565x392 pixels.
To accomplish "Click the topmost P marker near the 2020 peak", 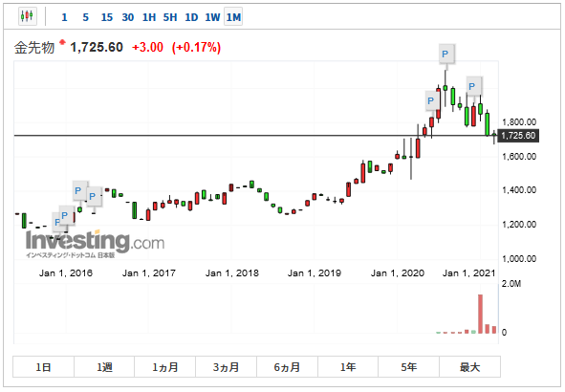I will [446, 54].
